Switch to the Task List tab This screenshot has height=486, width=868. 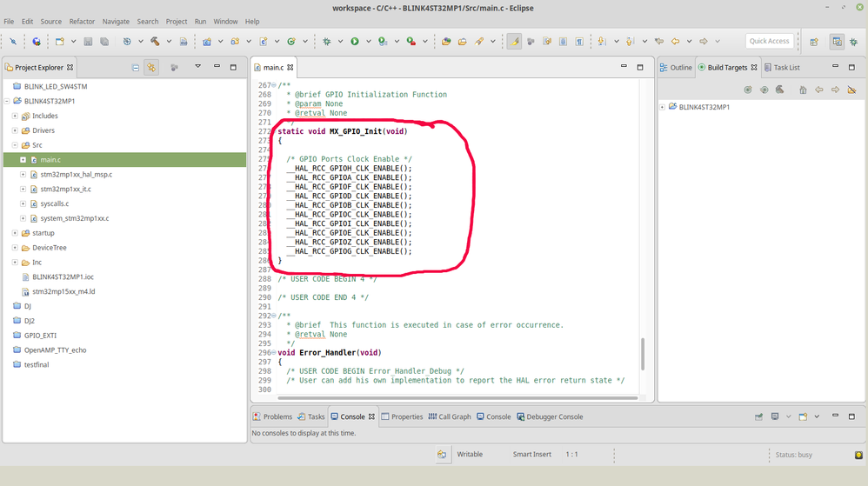pos(782,68)
